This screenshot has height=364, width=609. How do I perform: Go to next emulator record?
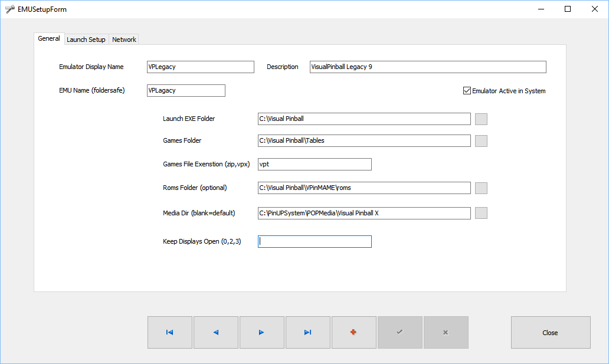point(261,333)
